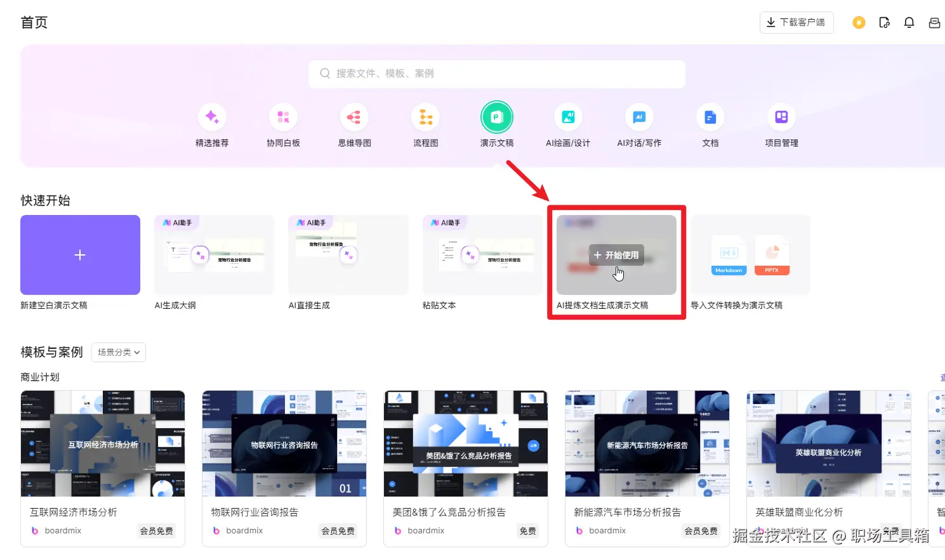Open the 物联网行业咨询报告 template thumbnail
This screenshot has height=560, width=945.
tap(284, 443)
